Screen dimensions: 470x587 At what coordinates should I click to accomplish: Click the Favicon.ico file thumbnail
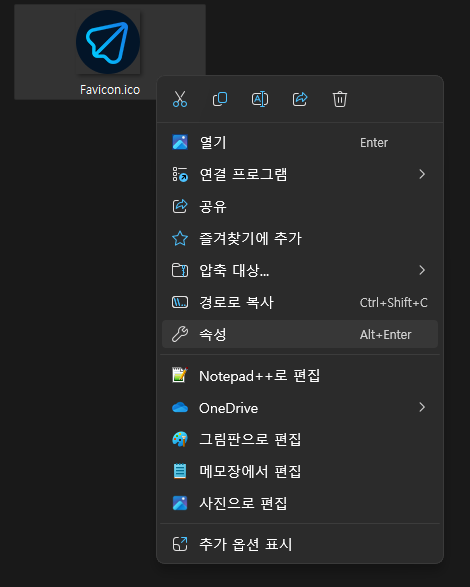click(x=108, y=42)
